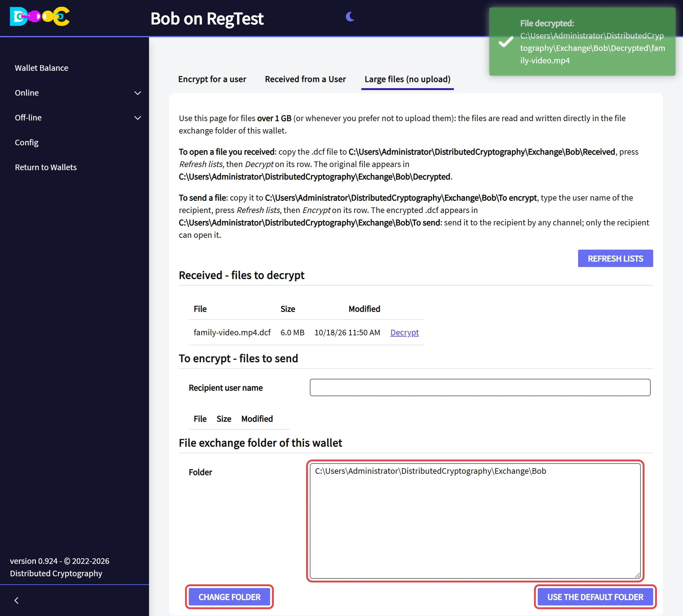Expand the Online menu chevron
Image resolution: width=683 pixels, height=616 pixels.
(x=138, y=93)
